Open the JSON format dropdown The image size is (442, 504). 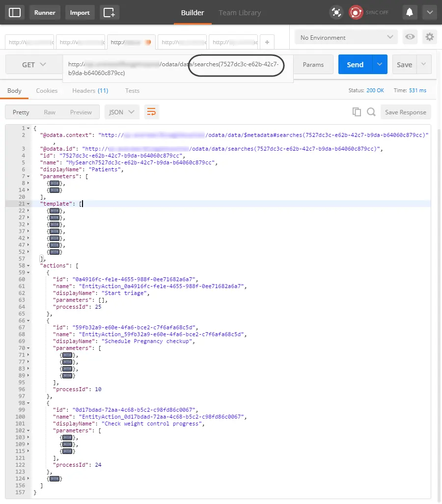pyautogui.click(x=122, y=112)
